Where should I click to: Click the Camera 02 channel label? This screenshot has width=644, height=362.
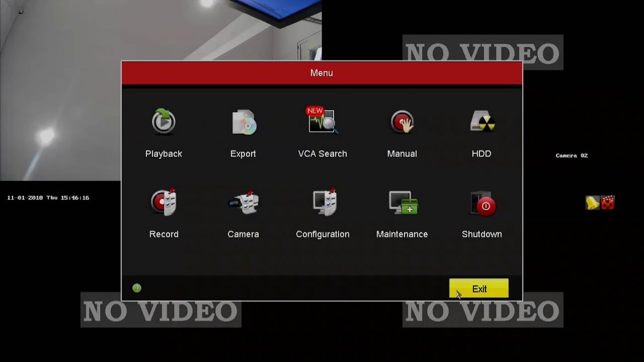click(x=571, y=156)
